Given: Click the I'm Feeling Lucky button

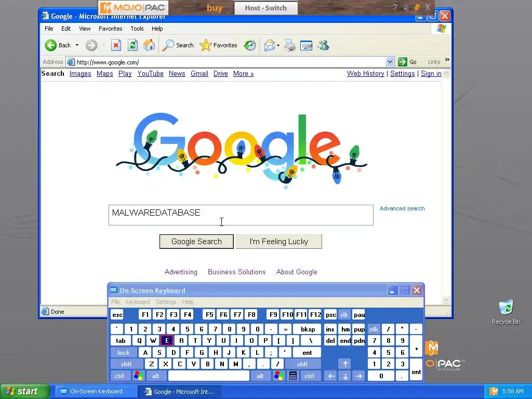Looking at the screenshot, I should click(279, 242).
